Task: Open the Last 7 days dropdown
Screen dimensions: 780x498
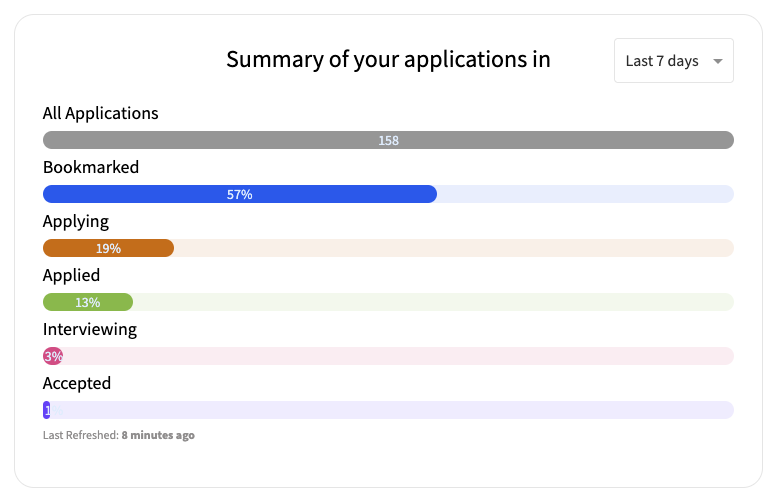Action: (674, 61)
